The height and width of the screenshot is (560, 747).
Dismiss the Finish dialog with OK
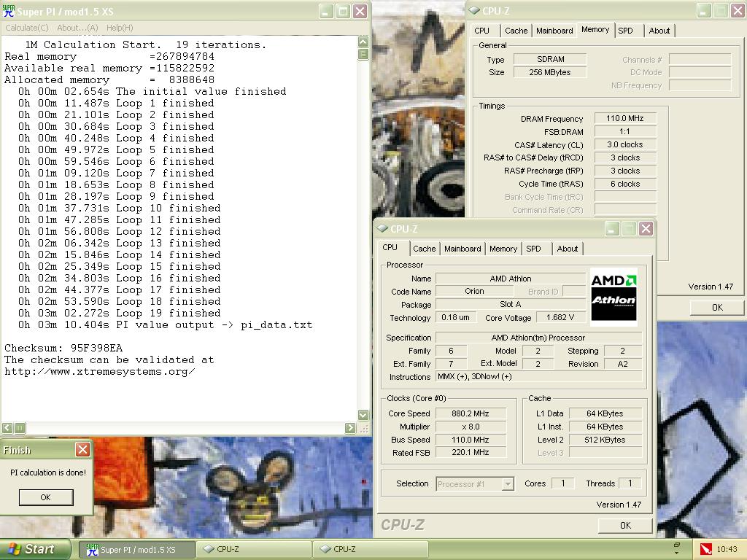tap(46, 497)
